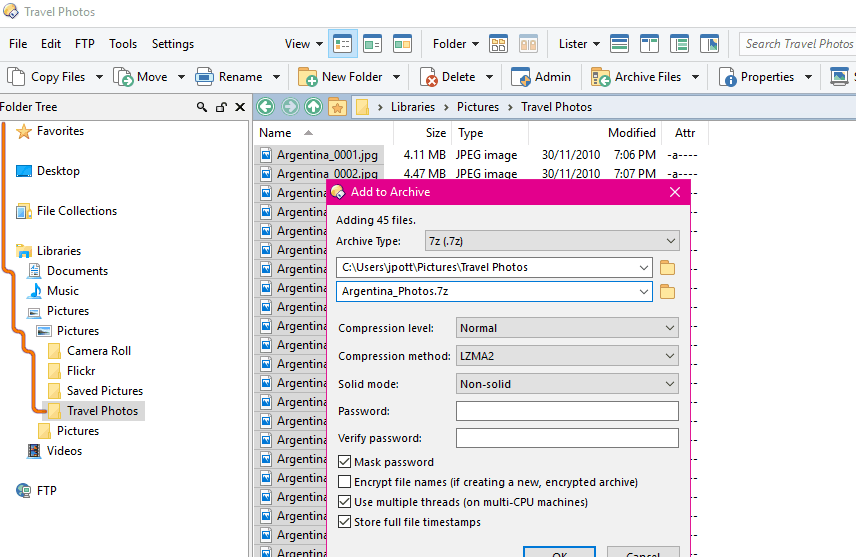This screenshot has width=856, height=557.
Task: Browse for archive file name
Action: click(x=667, y=292)
